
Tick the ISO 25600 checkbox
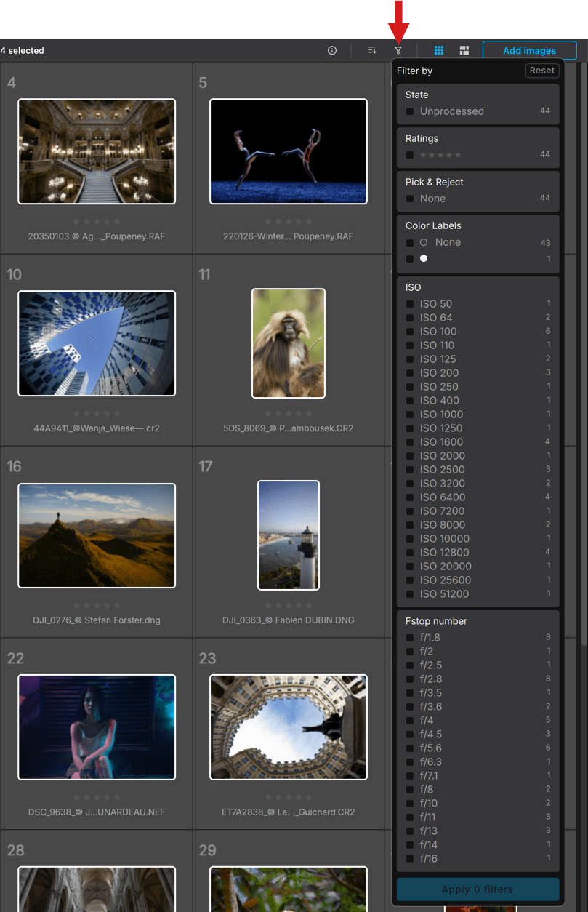point(410,580)
